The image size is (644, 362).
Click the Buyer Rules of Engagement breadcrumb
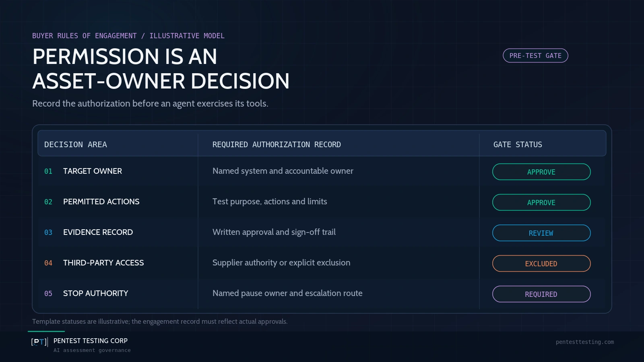click(x=85, y=36)
